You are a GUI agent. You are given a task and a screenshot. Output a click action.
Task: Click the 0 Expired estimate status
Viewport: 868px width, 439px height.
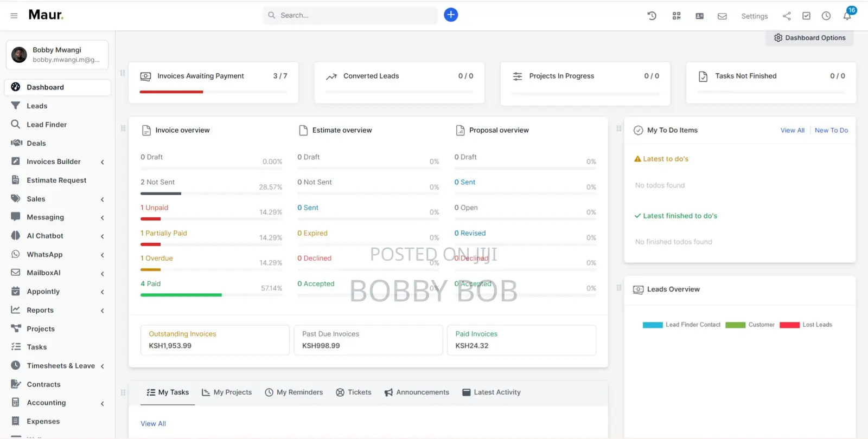coord(312,233)
